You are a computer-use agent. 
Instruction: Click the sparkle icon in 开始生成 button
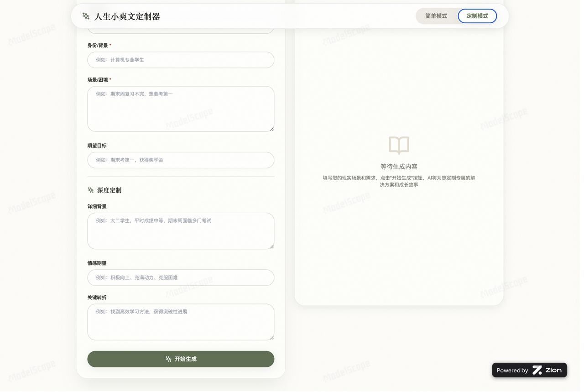(x=168, y=359)
